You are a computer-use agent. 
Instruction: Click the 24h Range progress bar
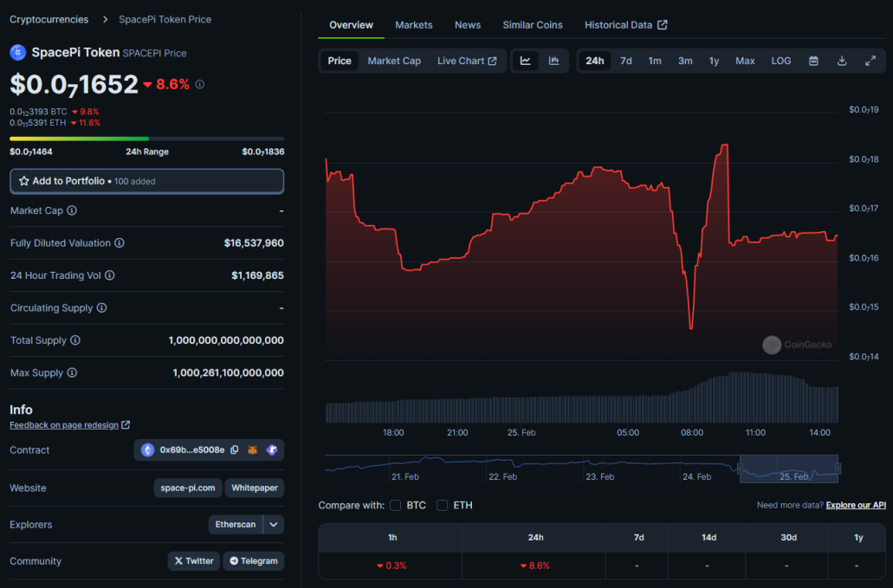pos(147,139)
